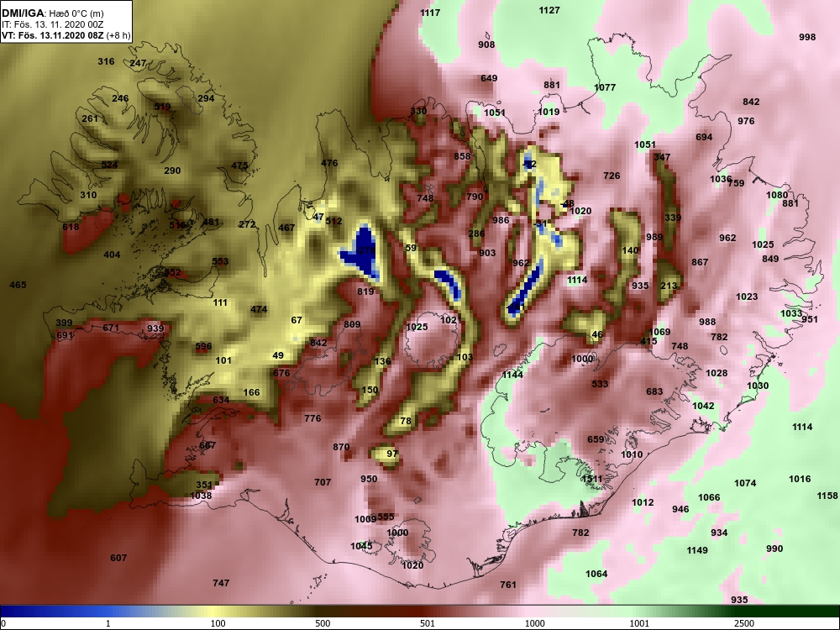Click the map value '1064'
Image resolution: width=840 pixels, height=630 pixels.
[x=596, y=575]
